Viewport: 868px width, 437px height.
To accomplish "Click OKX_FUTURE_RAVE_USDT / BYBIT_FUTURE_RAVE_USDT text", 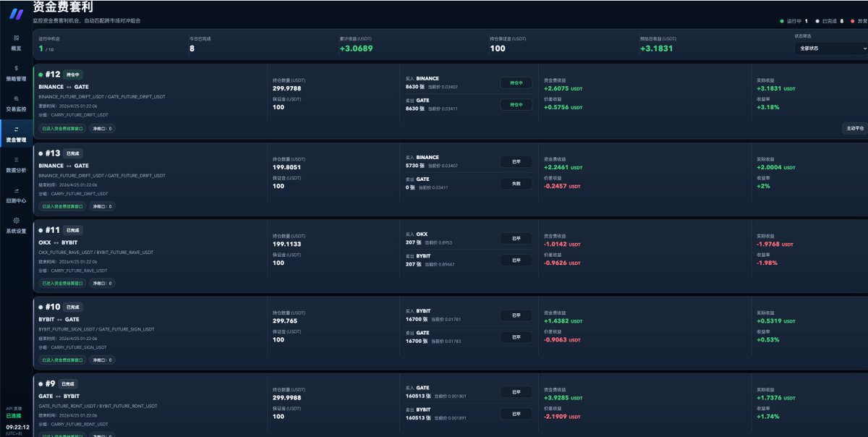I will click(96, 252).
